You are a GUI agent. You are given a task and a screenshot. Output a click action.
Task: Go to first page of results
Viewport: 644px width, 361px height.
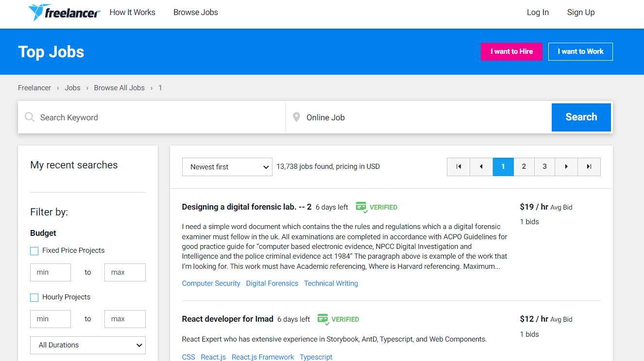pyautogui.click(x=458, y=167)
